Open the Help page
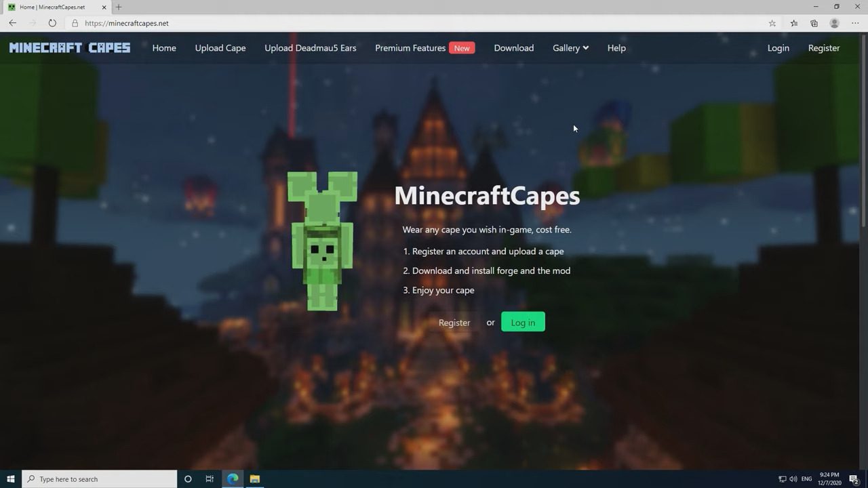The width and height of the screenshot is (868, 488). point(616,48)
